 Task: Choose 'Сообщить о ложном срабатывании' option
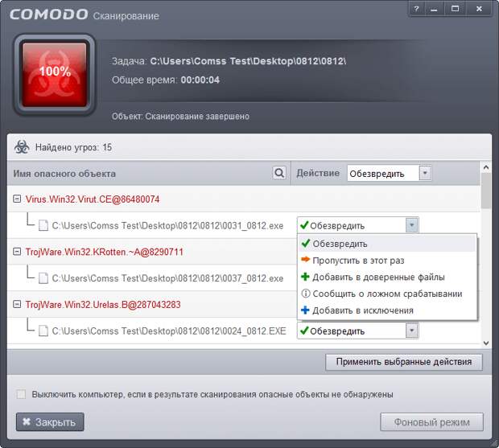tap(386, 294)
